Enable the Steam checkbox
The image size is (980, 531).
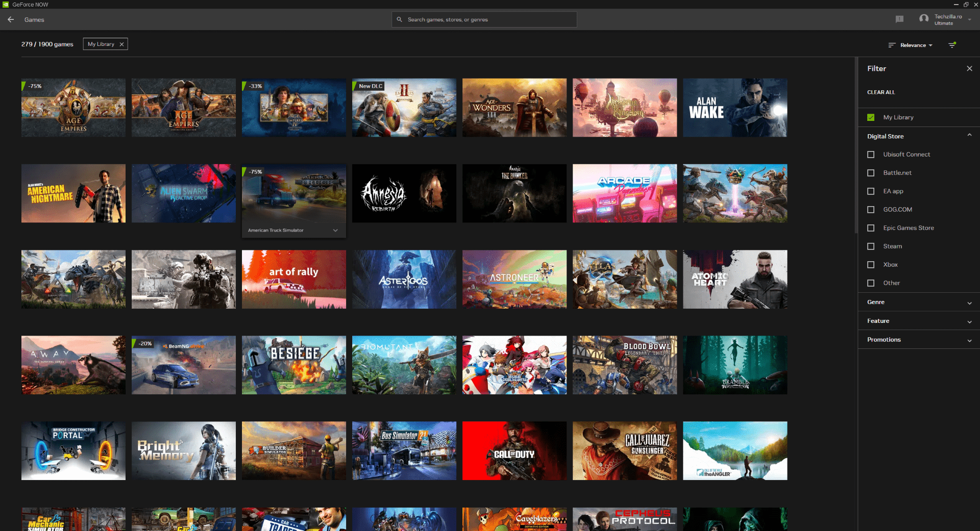(871, 246)
